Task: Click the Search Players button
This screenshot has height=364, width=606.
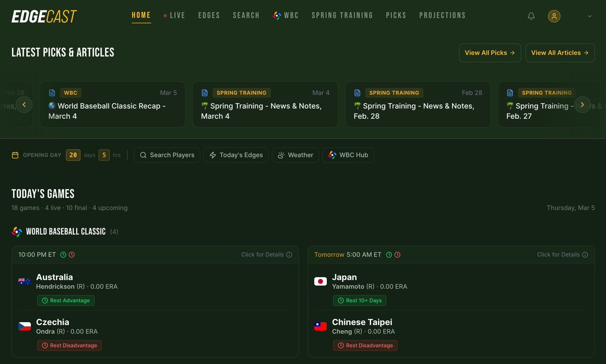Action: pyautogui.click(x=167, y=155)
